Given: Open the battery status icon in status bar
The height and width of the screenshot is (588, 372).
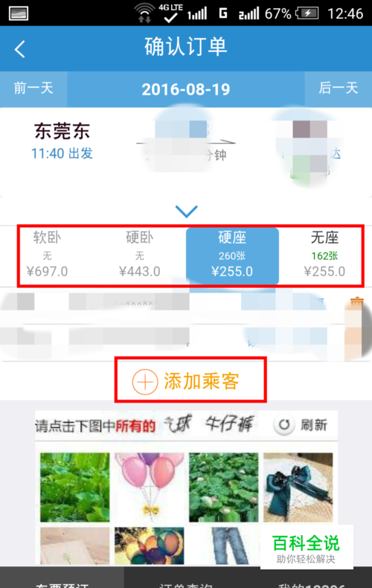Looking at the screenshot, I should point(307,13).
